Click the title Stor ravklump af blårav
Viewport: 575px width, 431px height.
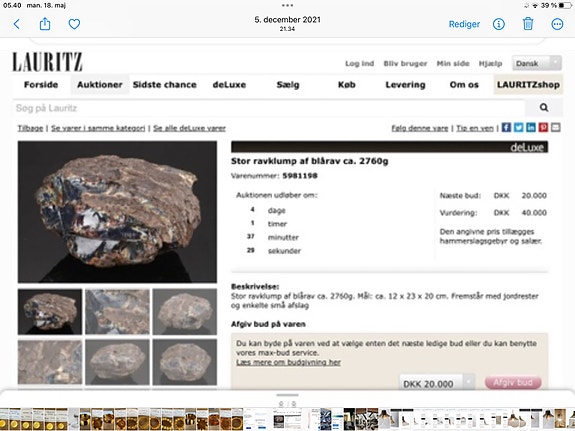(x=310, y=161)
